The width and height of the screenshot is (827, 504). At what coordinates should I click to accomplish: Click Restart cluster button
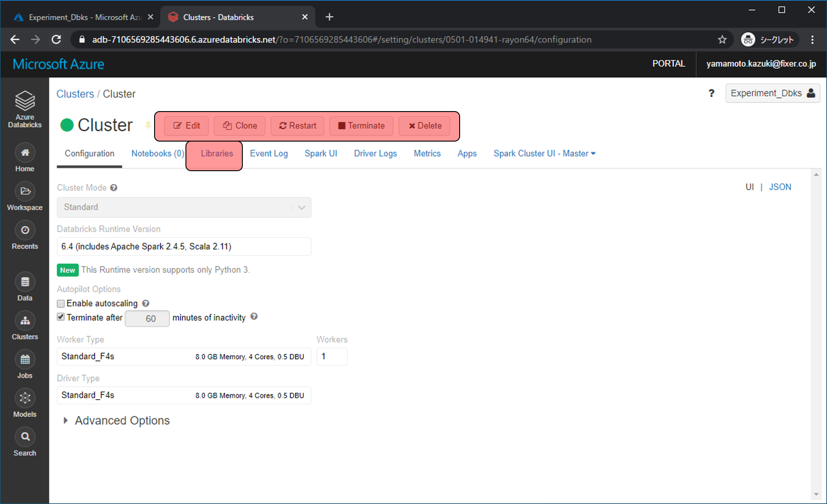click(297, 126)
